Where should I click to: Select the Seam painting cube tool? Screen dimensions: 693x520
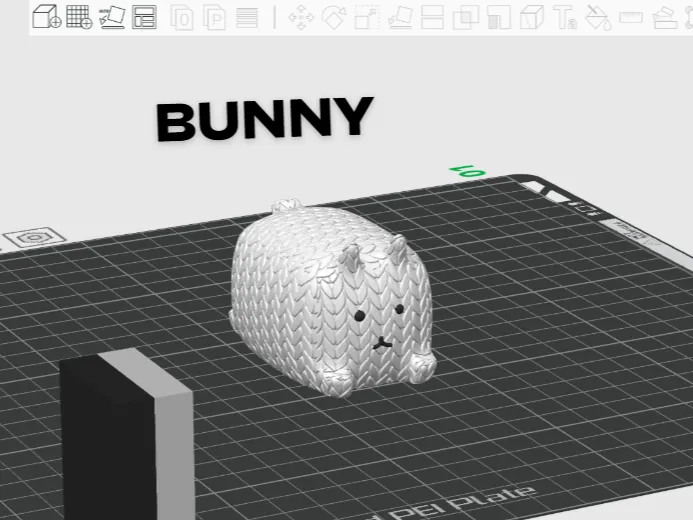[x=531, y=18]
